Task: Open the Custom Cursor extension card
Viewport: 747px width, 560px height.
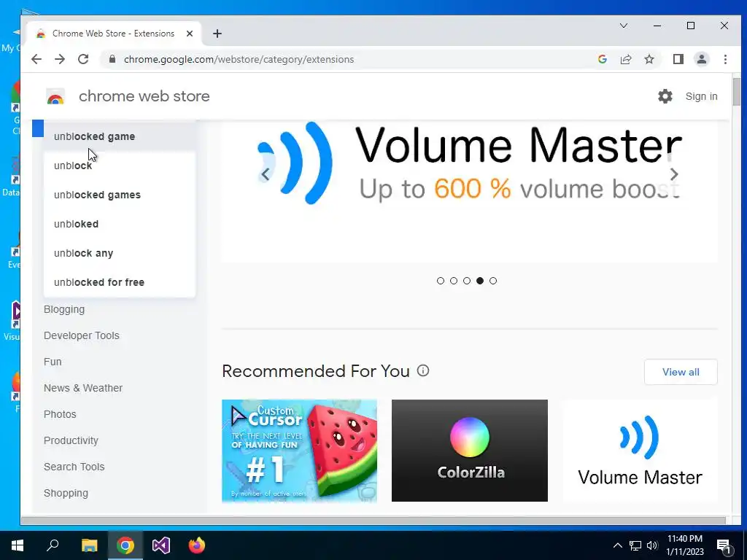Action: [x=299, y=451]
